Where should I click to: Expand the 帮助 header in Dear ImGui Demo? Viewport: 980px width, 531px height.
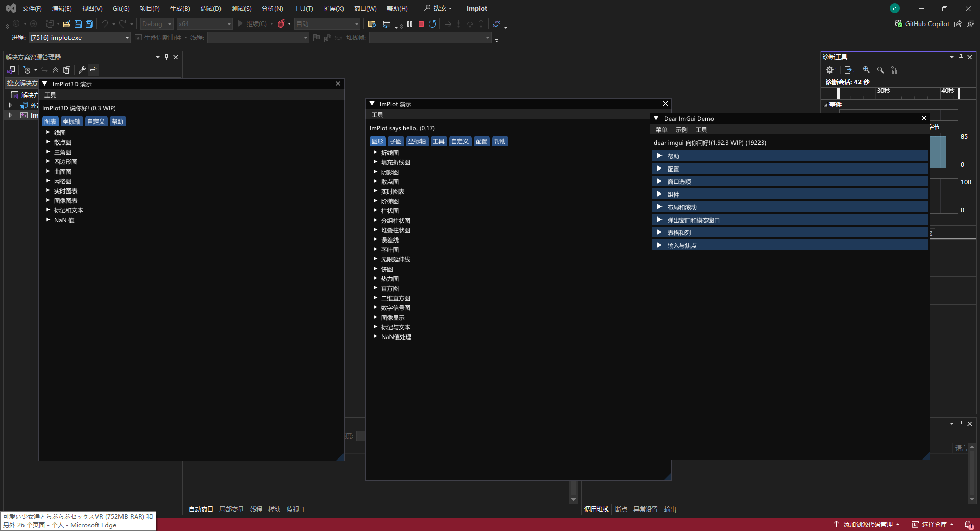(790, 156)
